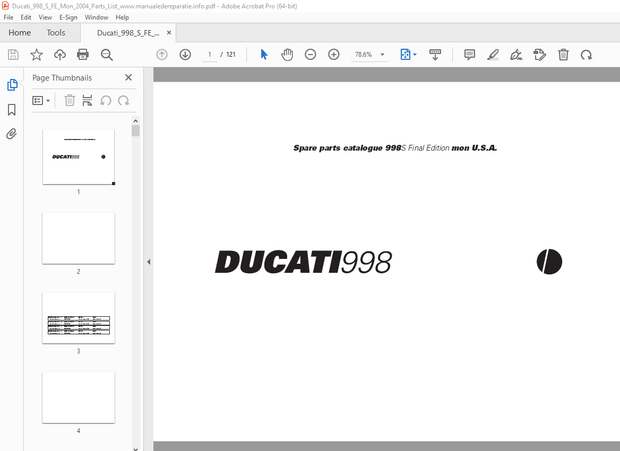Screen dimensions: 620x451
Task: Click the upload to cloud icon
Action: (x=60, y=55)
